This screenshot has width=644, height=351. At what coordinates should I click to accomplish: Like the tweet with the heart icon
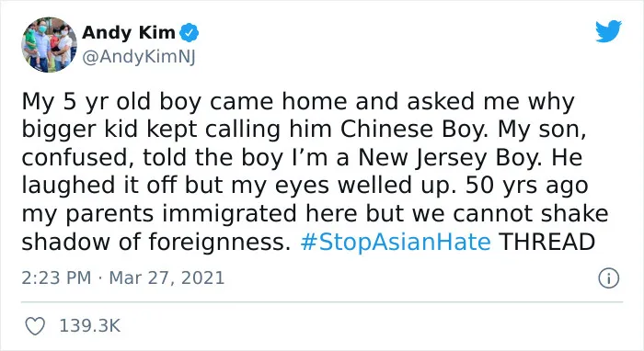coord(35,326)
